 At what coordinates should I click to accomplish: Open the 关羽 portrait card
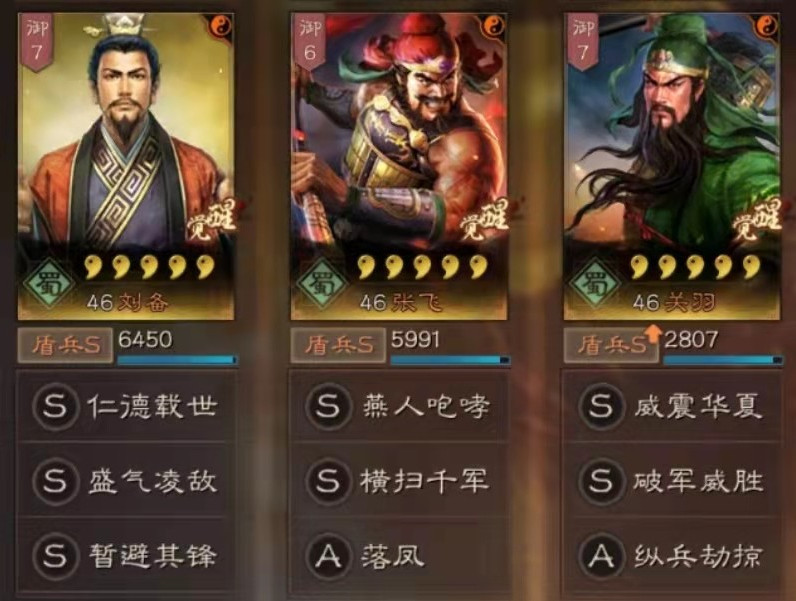[672, 166]
